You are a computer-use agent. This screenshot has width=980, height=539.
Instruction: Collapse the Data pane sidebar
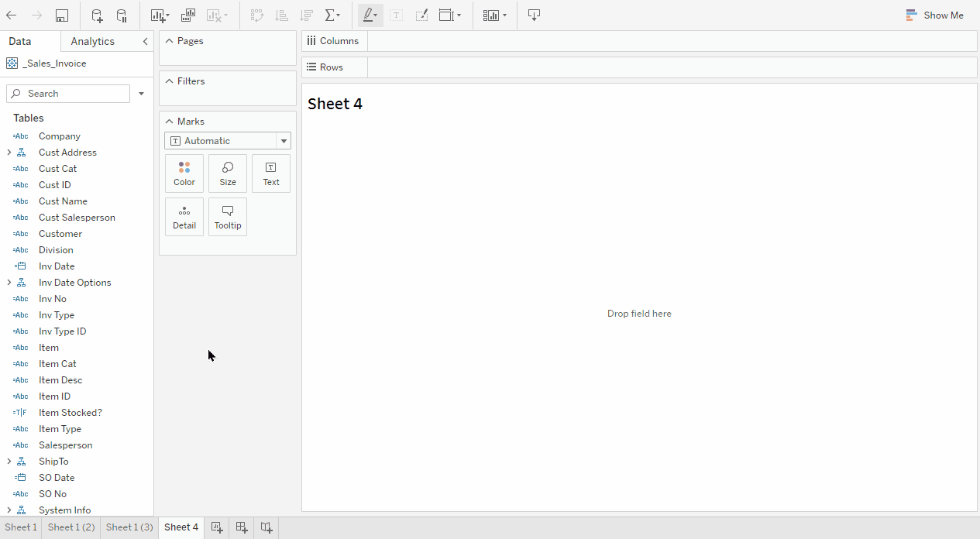click(x=145, y=42)
